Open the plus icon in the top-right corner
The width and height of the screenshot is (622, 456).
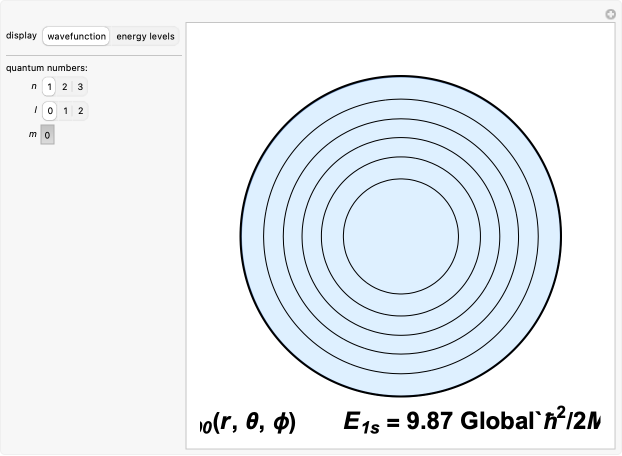click(610, 14)
